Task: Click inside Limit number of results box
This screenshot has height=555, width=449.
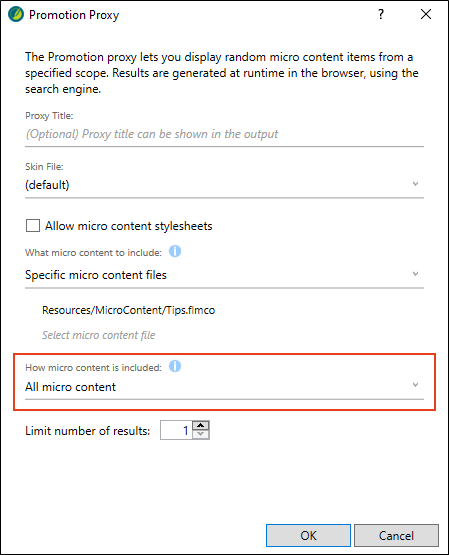Action: pos(176,430)
